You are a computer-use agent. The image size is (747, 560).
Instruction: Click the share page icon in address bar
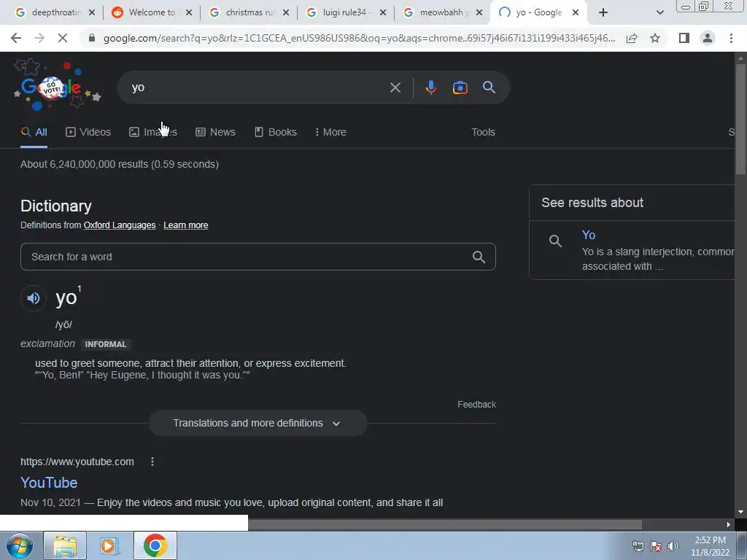[x=632, y=38]
